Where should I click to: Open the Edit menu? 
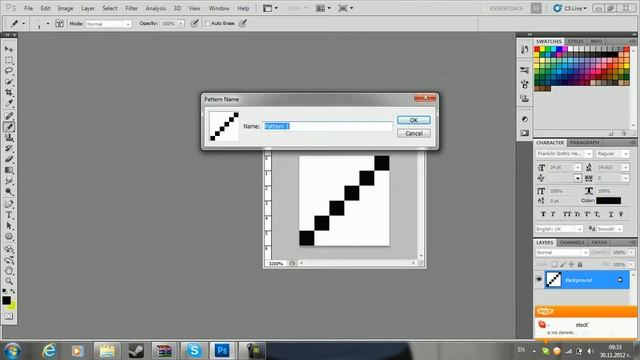(x=45, y=8)
